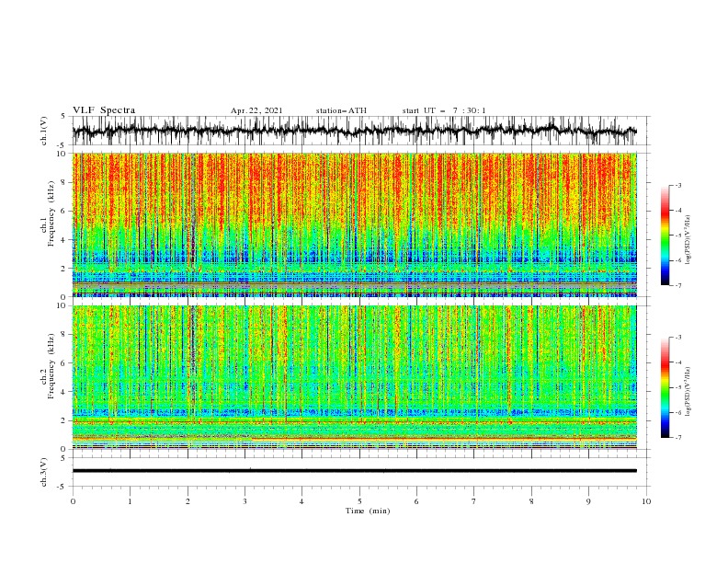Click the ch.1 spectrogram panel

pyautogui.click(x=355, y=224)
